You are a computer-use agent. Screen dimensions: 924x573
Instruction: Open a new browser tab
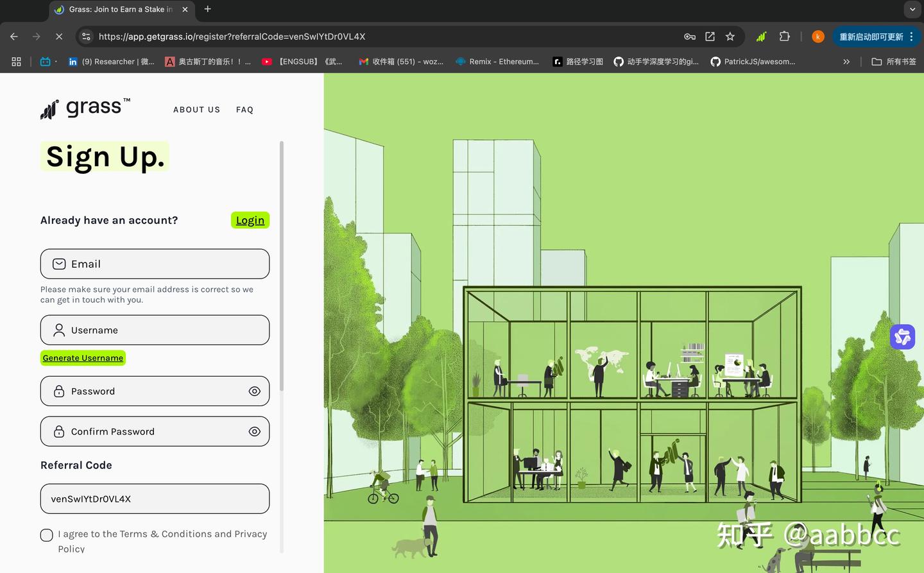[x=207, y=9]
